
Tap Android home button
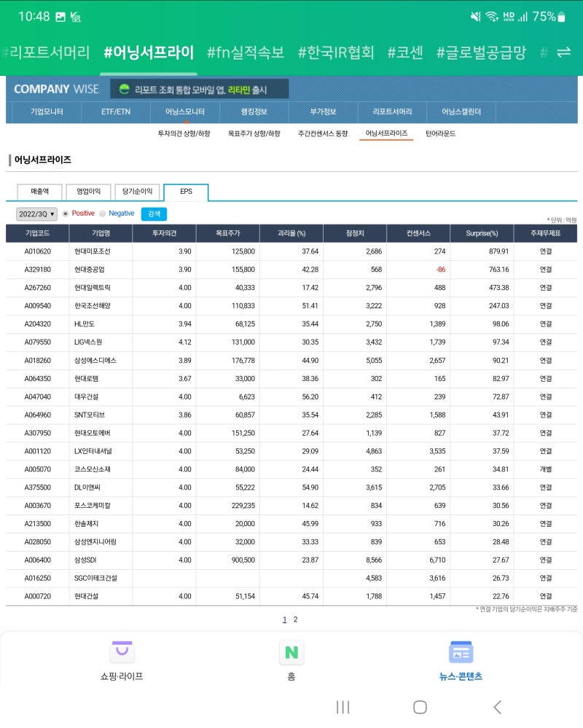[x=420, y=707]
